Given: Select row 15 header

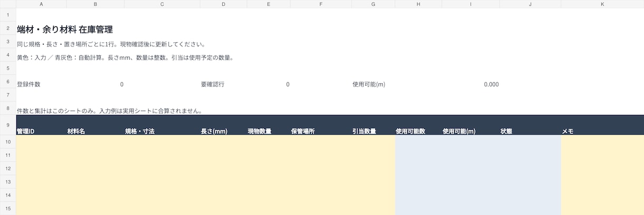Looking at the screenshot, I should (x=8, y=209).
